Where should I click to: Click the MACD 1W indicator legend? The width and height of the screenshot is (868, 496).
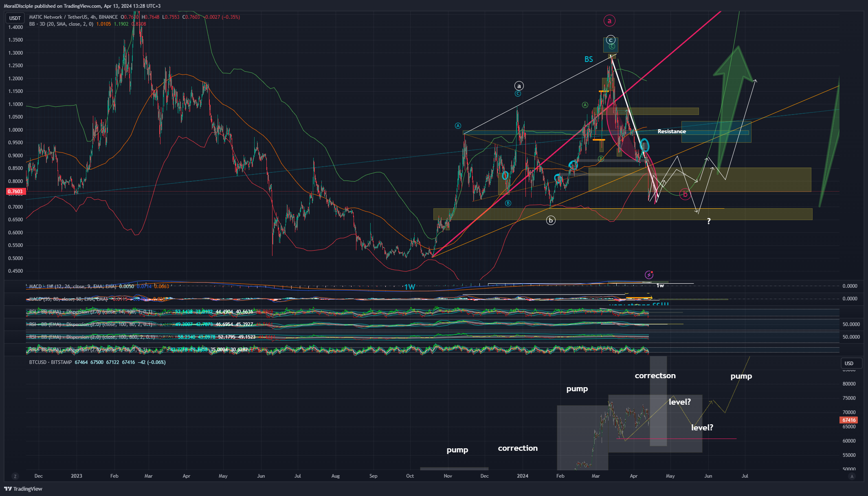[73, 287]
